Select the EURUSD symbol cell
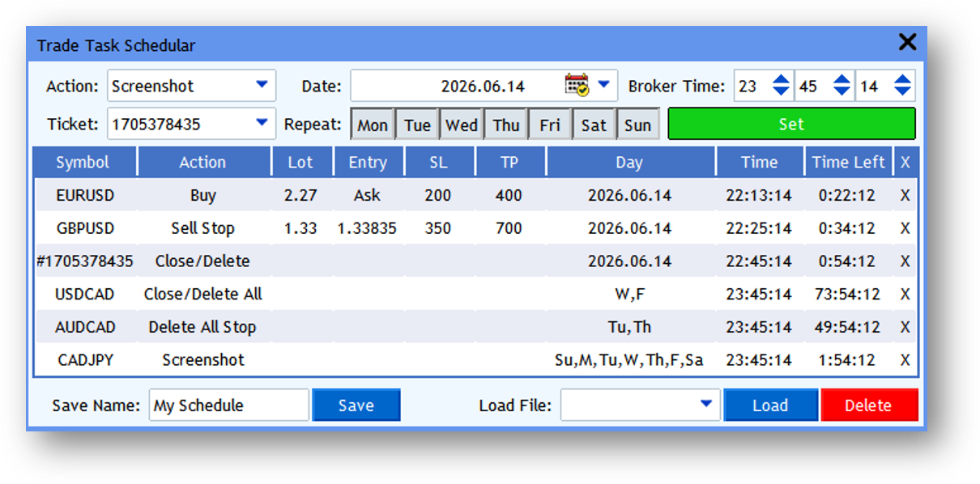Image resolution: width=980 pixels, height=484 pixels. coord(85,195)
